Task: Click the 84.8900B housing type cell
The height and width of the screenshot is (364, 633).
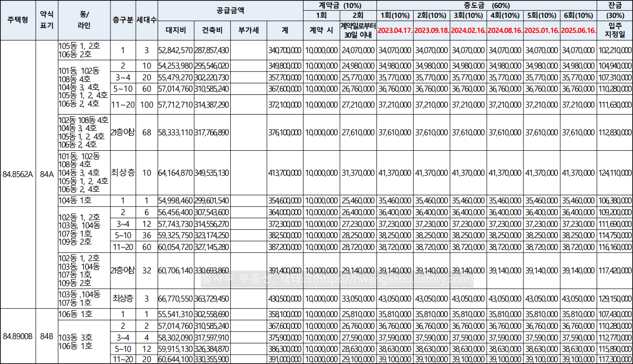Action: coord(18,336)
